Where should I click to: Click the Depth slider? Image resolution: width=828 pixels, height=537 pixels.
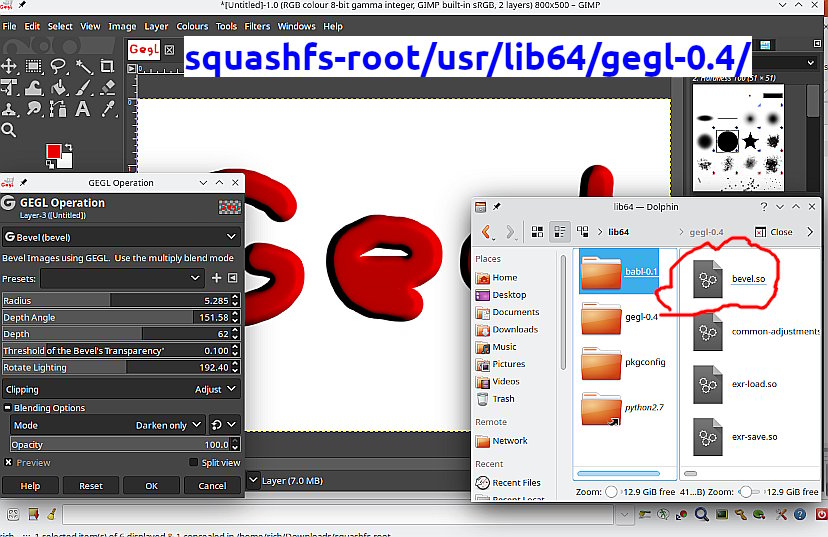121,334
